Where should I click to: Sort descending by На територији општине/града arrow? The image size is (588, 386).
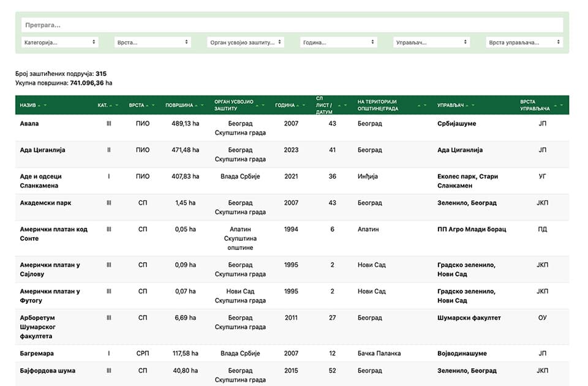pyautogui.click(x=424, y=105)
